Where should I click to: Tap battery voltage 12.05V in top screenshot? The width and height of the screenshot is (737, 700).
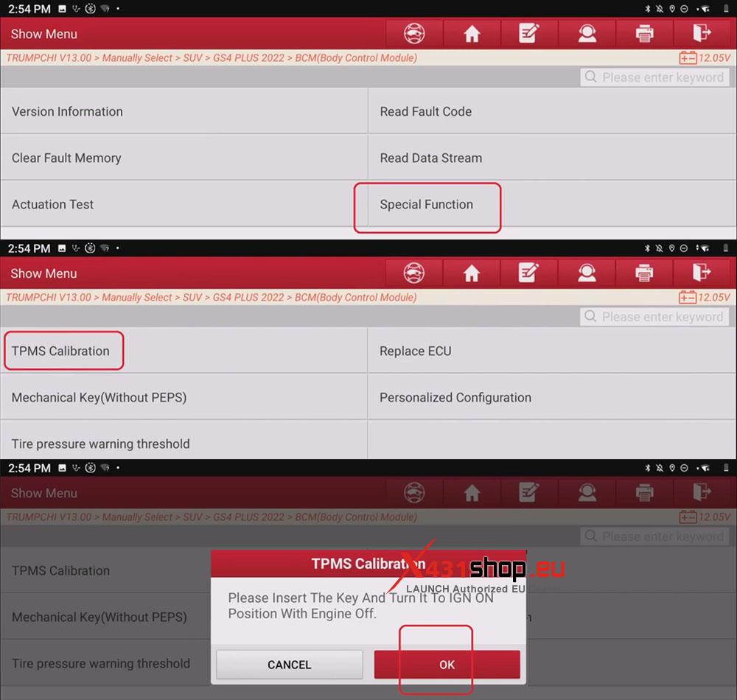coord(705,57)
